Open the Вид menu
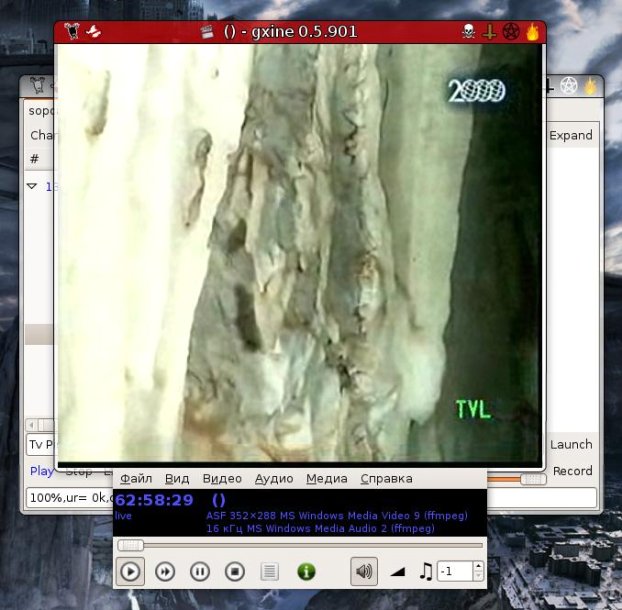Screen dimensions: 622x610 177,479
